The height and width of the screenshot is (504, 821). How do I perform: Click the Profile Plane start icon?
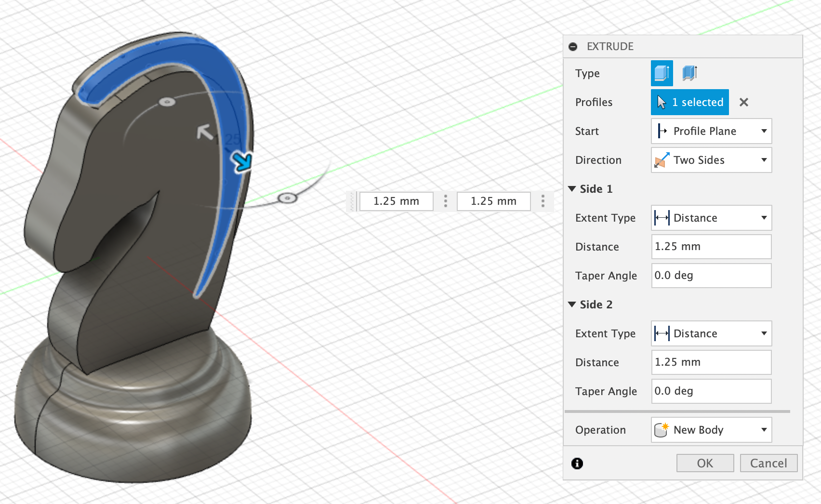point(662,131)
